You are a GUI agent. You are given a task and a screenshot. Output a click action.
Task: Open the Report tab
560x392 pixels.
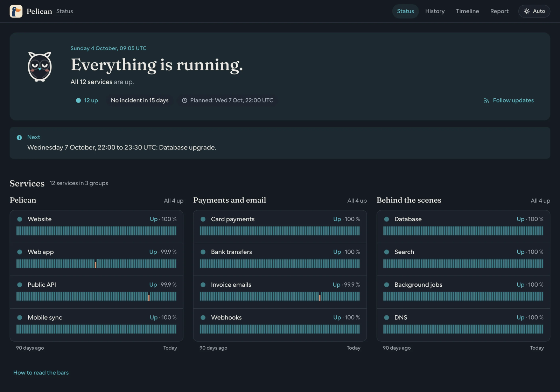coord(499,11)
